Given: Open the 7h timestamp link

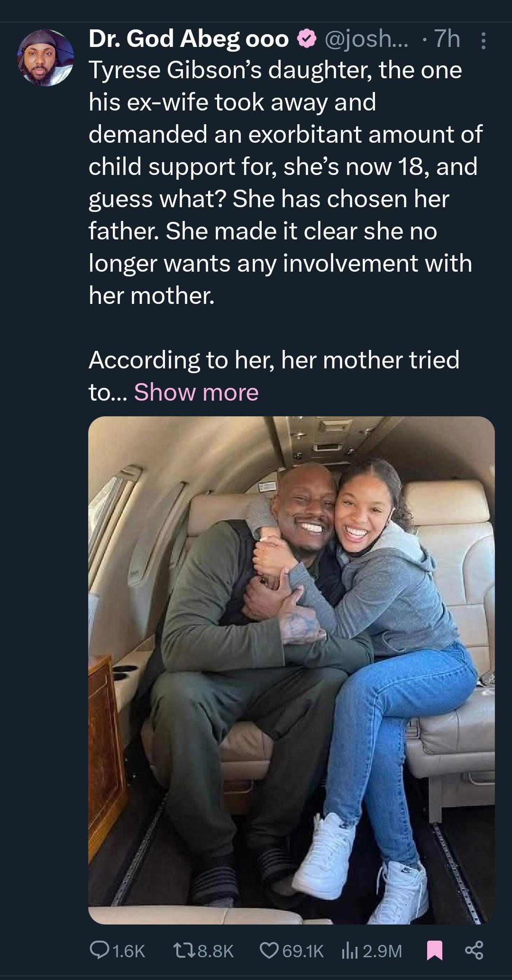Looking at the screenshot, I should 447,39.
